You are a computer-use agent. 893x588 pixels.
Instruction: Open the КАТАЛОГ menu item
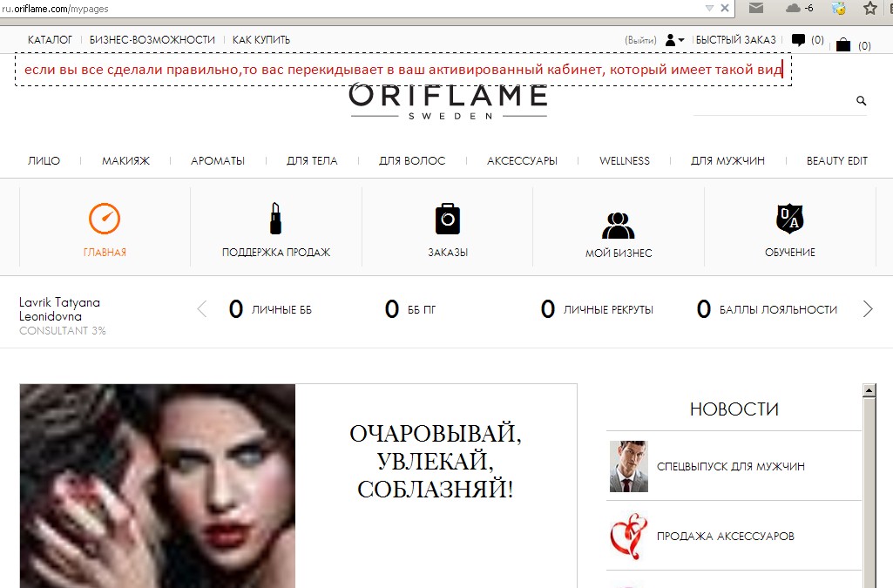point(51,40)
